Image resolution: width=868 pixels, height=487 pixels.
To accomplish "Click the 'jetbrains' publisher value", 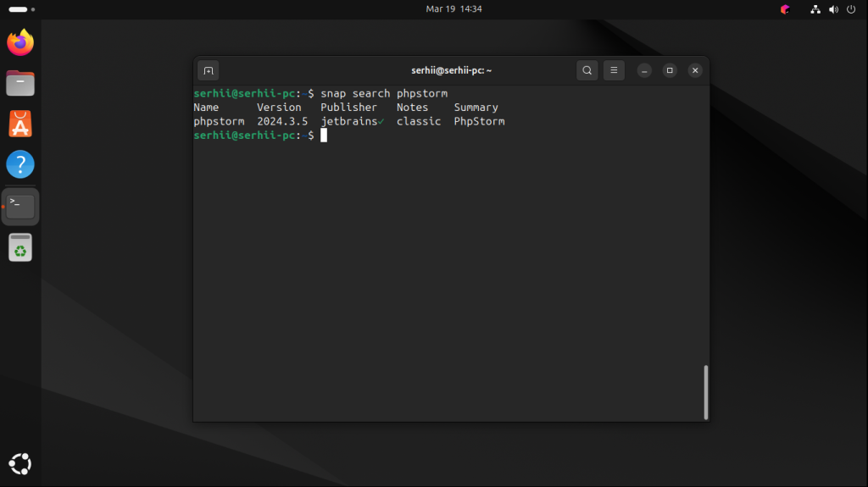I will [x=348, y=121].
